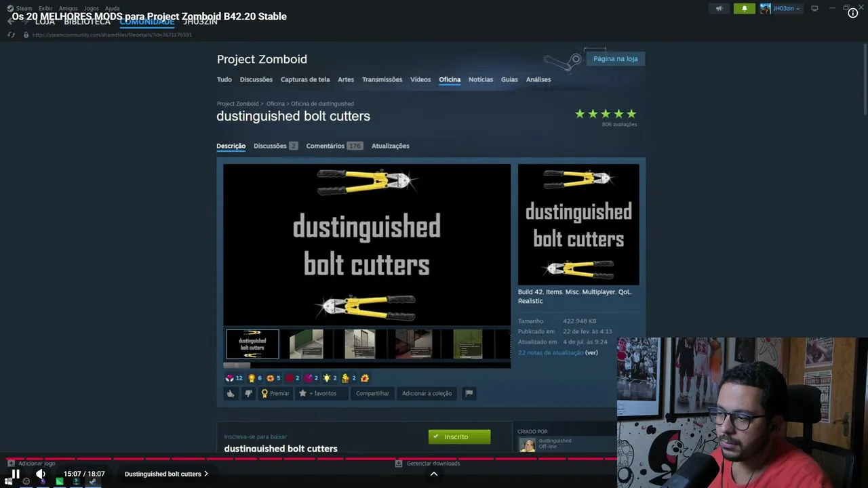Go to the Comunidade section
Viewport: 868px width, 488px height.
point(147,22)
